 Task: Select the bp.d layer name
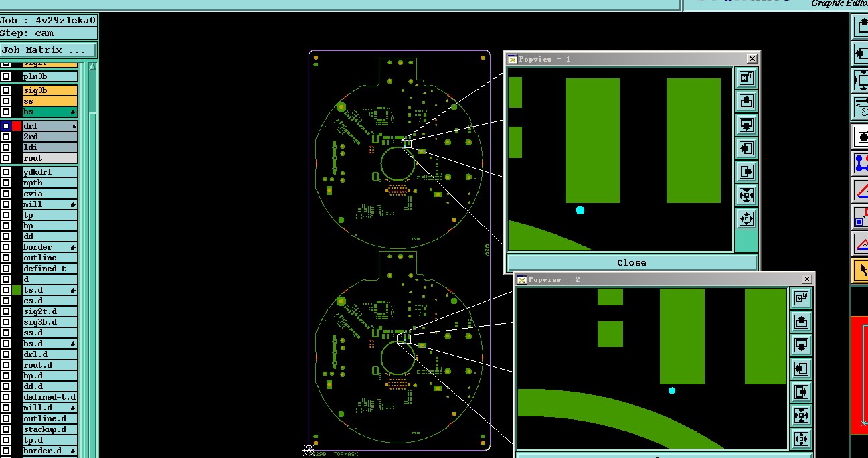coord(50,376)
